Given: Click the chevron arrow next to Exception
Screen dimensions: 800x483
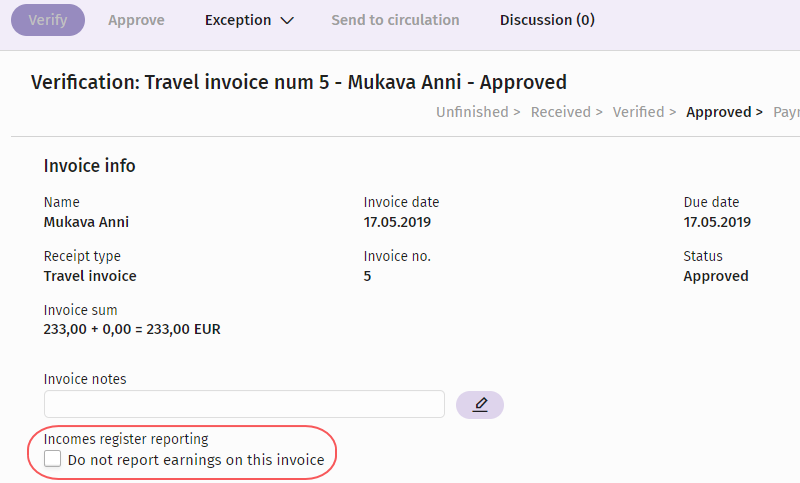Looking at the screenshot, I should pos(287,20).
